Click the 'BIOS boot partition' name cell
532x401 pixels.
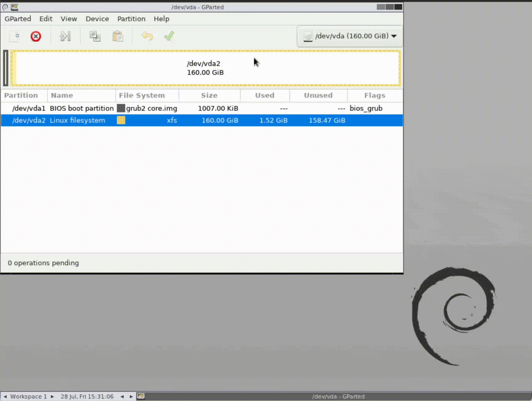(82, 108)
